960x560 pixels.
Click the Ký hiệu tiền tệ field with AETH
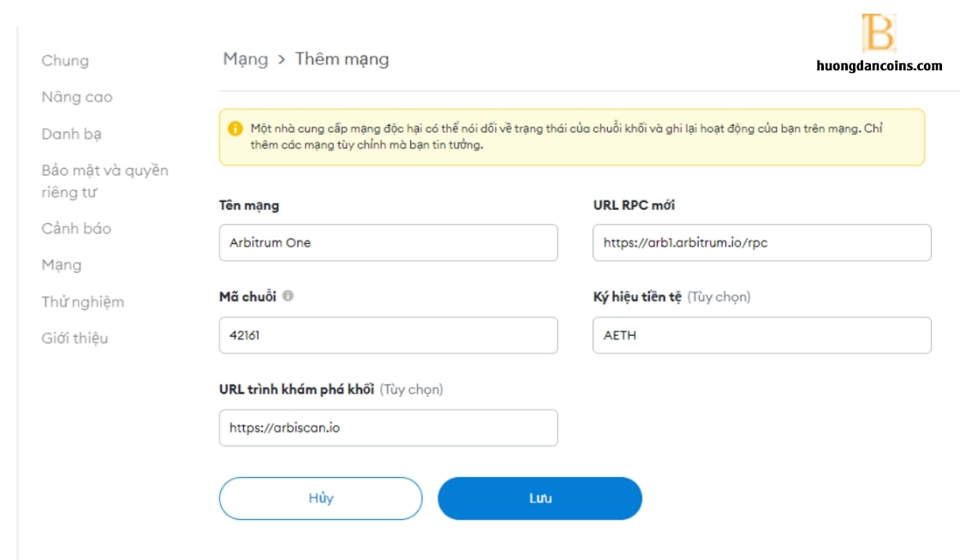coord(761,335)
